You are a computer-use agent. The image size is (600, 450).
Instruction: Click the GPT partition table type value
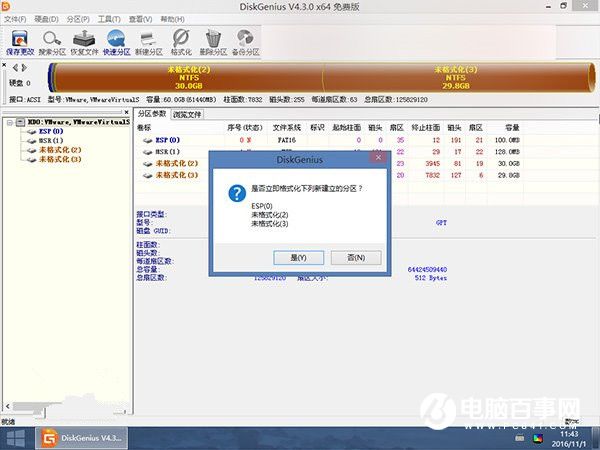(x=441, y=223)
